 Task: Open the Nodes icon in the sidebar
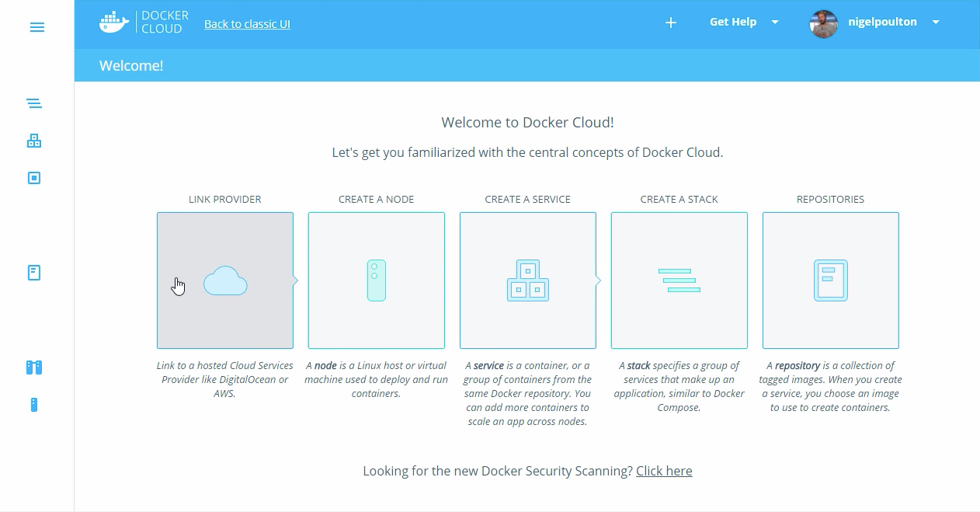pos(33,405)
